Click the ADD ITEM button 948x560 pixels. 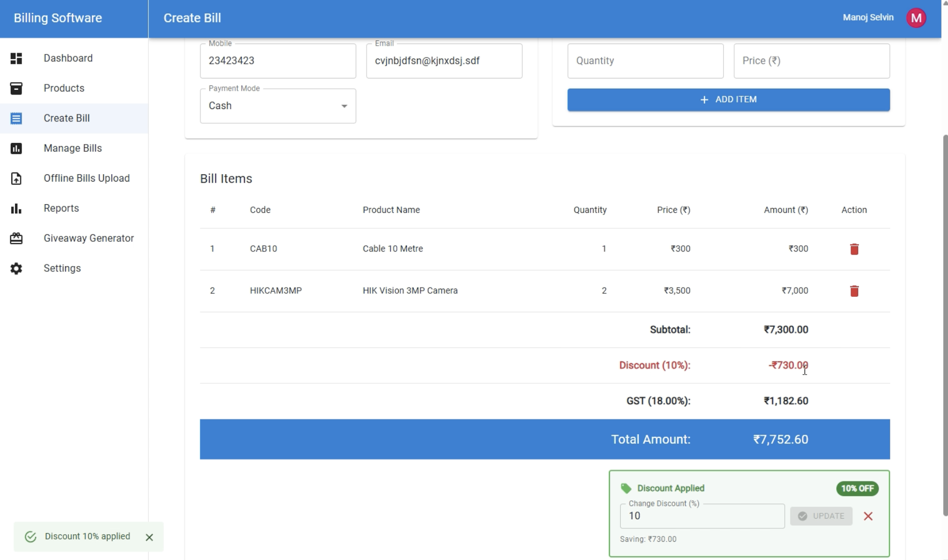pyautogui.click(x=728, y=99)
